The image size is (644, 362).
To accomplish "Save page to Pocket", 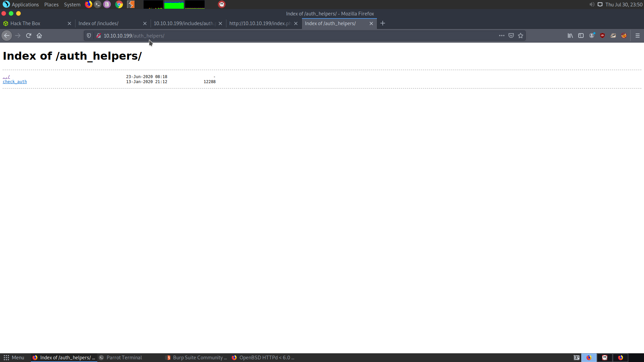I will [511, 36].
